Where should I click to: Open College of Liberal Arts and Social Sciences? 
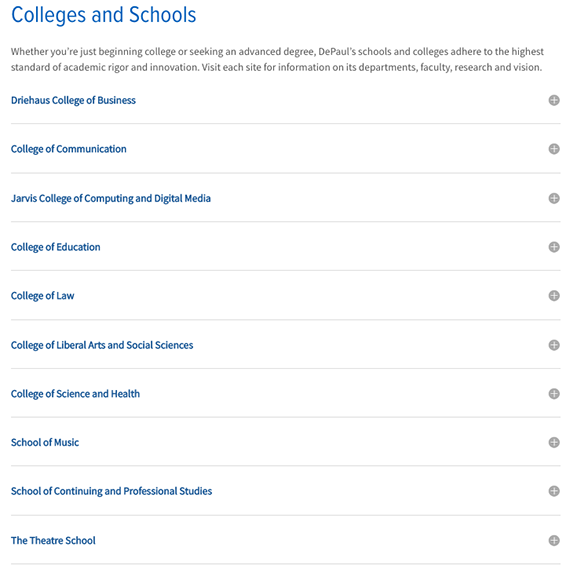(102, 345)
